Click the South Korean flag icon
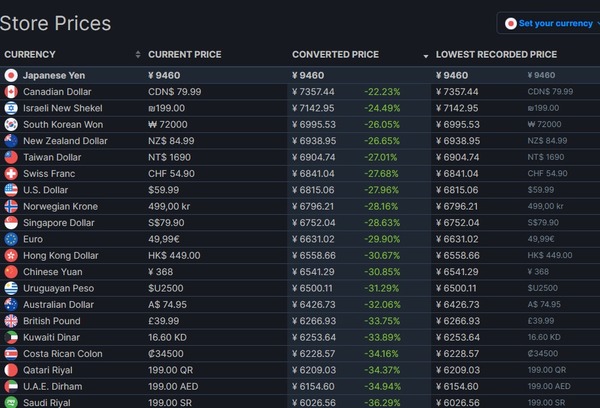The width and height of the screenshot is (600, 408). point(11,124)
